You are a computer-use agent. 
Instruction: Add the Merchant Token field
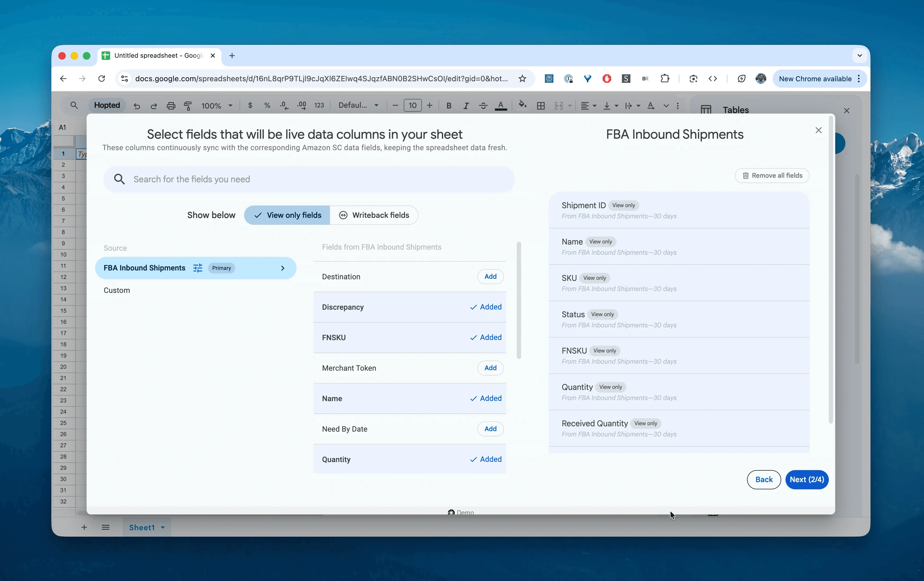(490, 368)
